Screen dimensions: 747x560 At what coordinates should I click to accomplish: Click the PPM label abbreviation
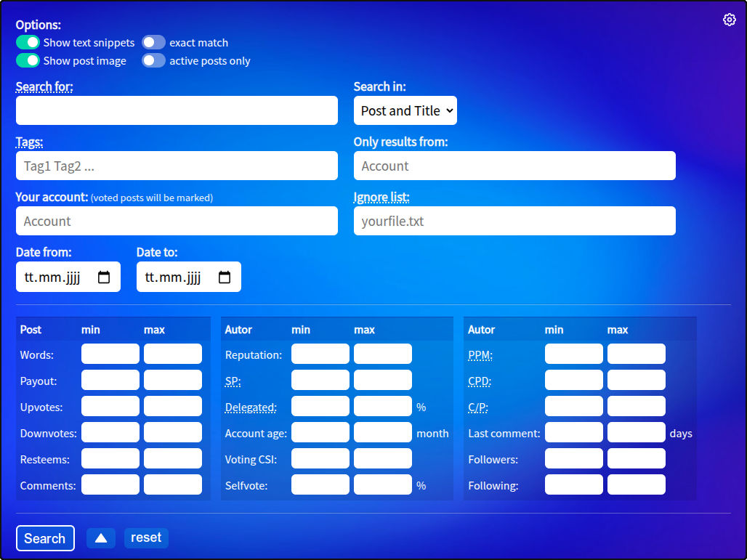click(480, 355)
